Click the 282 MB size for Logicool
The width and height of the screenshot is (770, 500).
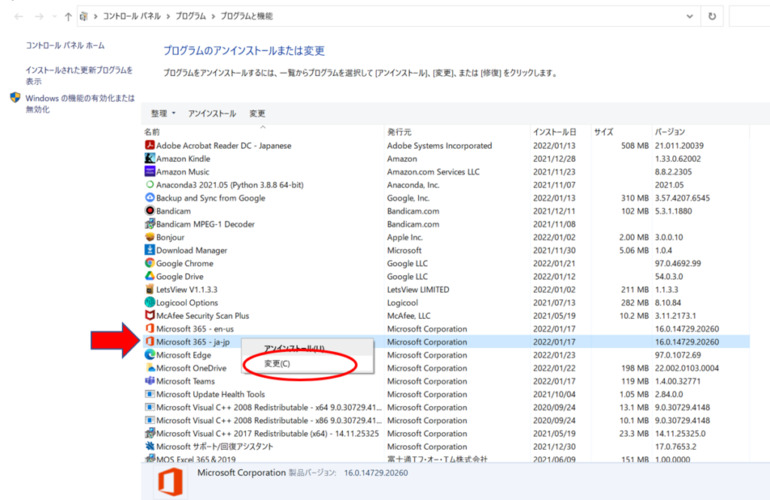634,303
